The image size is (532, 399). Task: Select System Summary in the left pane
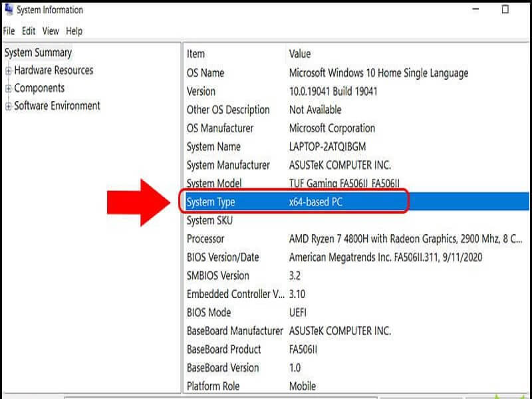point(38,53)
